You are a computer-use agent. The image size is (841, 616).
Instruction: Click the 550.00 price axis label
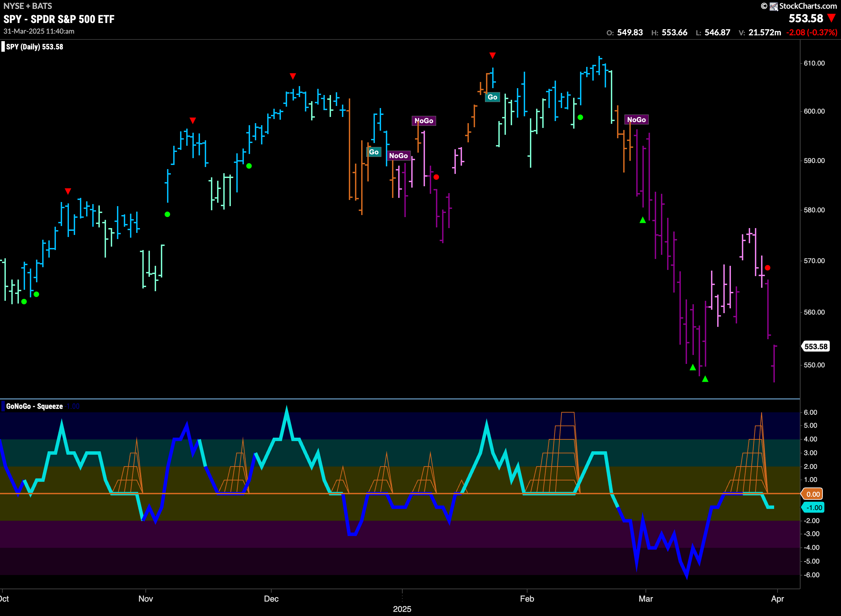814,365
